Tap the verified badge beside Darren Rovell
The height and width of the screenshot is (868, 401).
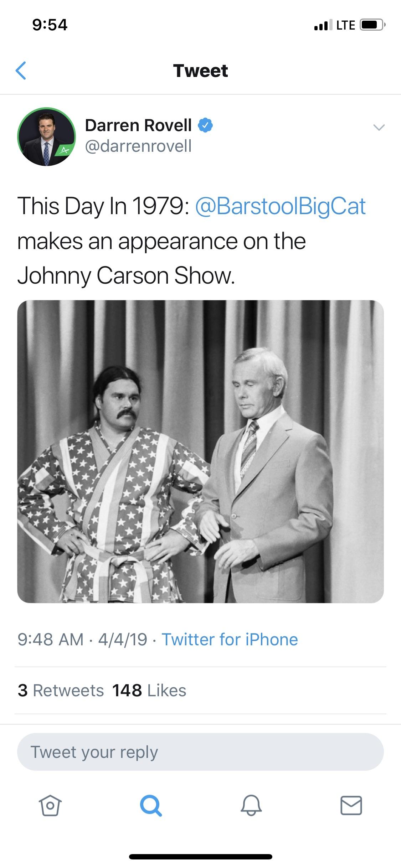tap(205, 125)
